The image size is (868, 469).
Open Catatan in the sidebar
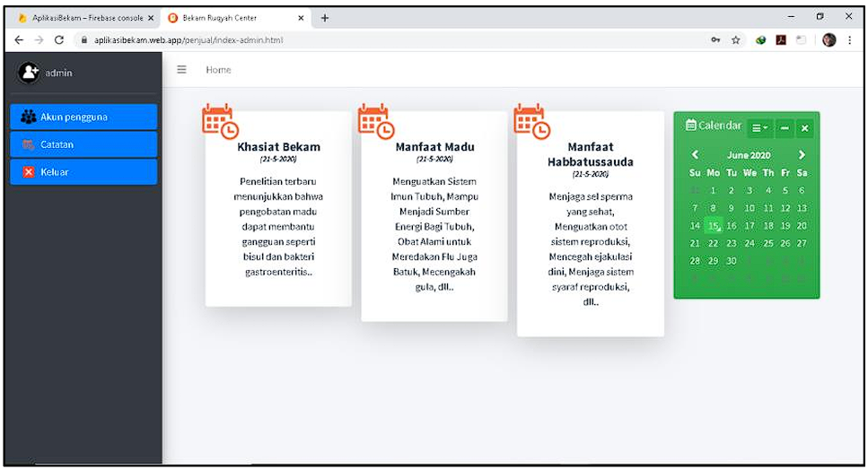point(83,144)
